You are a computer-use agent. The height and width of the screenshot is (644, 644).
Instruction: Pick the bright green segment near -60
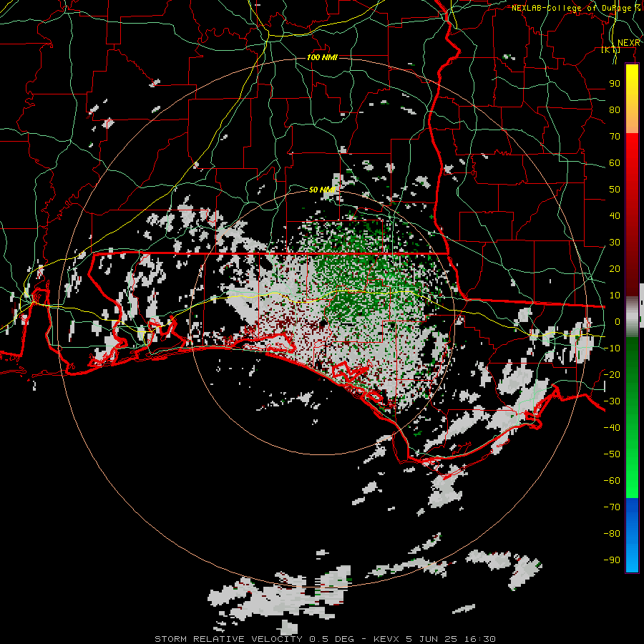coord(632,481)
